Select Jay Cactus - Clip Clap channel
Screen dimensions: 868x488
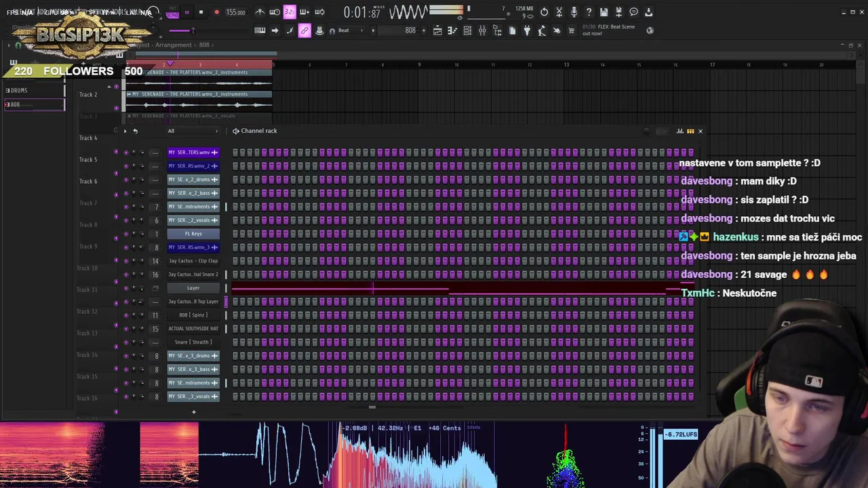(193, 261)
